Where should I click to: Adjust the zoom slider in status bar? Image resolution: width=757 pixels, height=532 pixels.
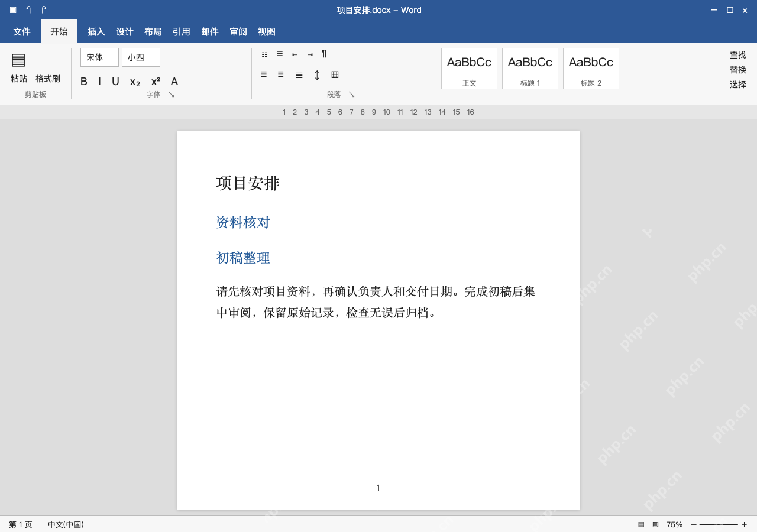pyautogui.click(x=719, y=524)
